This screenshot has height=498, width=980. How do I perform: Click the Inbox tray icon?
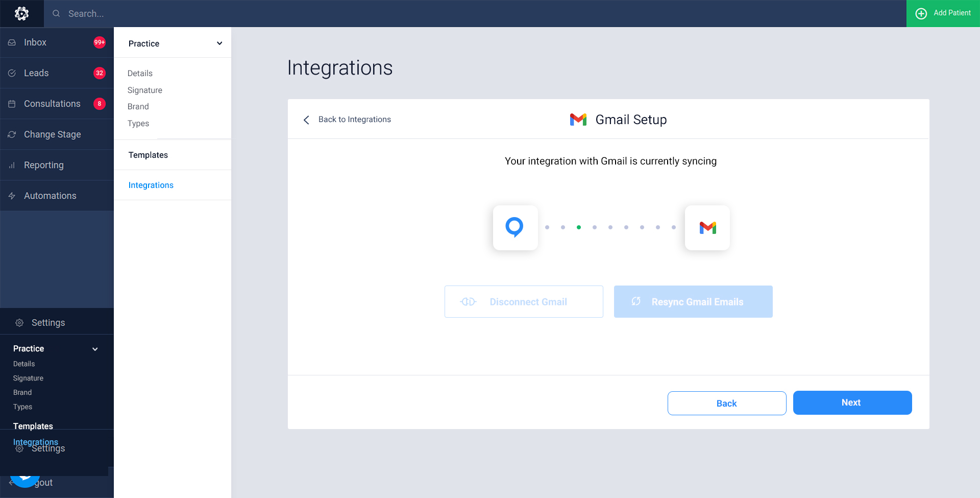pyautogui.click(x=12, y=42)
